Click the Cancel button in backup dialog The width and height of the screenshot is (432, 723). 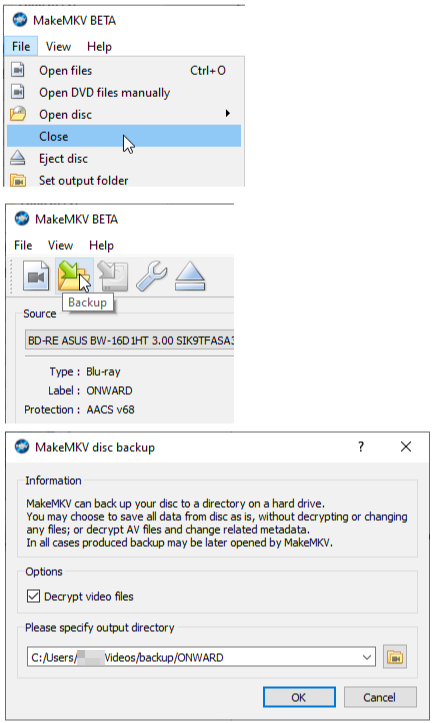(x=380, y=697)
